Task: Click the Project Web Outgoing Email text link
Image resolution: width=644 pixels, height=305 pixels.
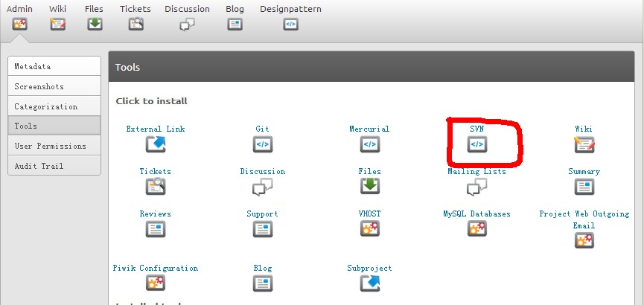Action: pyautogui.click(x=584, y=219)
